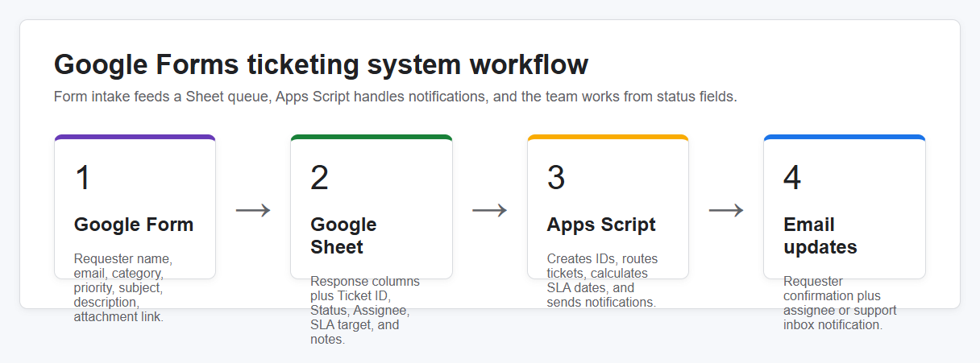Click the 'Response columns plus Ticket ID' description

(365, 311)
